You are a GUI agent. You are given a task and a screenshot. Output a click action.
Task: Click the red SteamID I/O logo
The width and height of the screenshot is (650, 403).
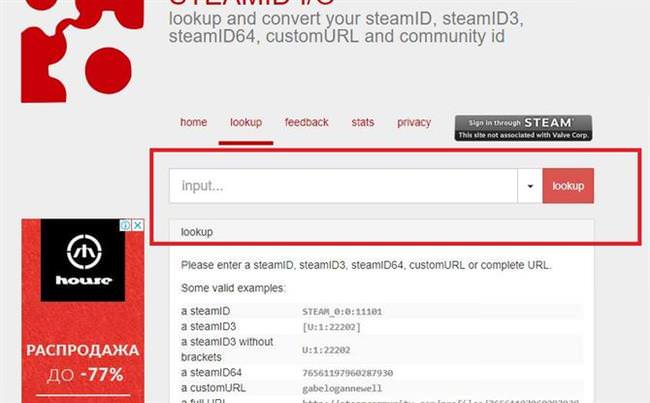(82, 51)
